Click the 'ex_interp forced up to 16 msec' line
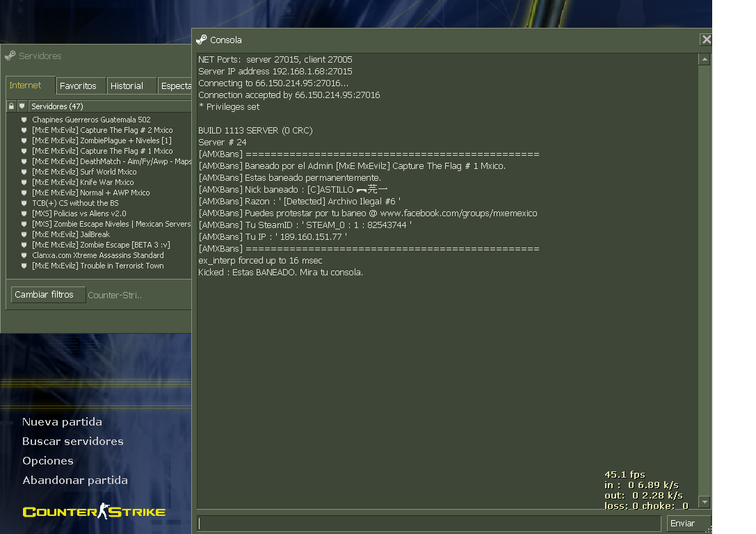756x534 pixels. tap(260, 261)
